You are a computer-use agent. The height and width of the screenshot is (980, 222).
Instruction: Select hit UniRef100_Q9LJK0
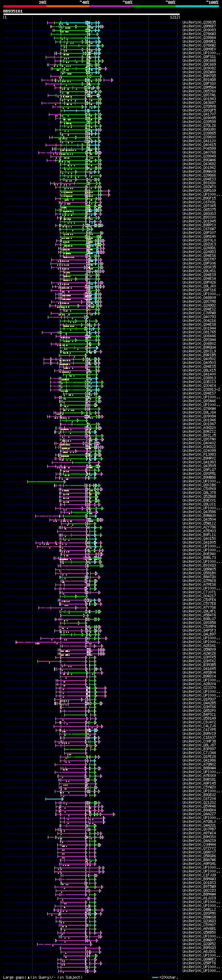point(199,286)
